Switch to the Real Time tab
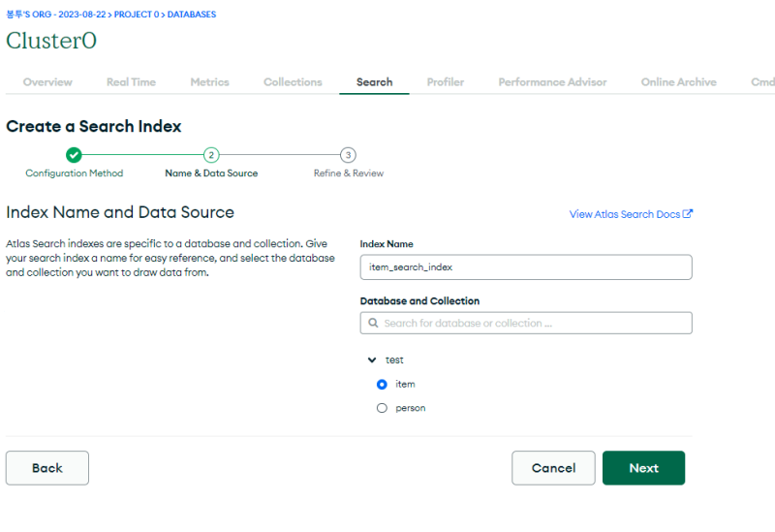The width and height of the screenshot is (775, 532). (x=131, y=82)
